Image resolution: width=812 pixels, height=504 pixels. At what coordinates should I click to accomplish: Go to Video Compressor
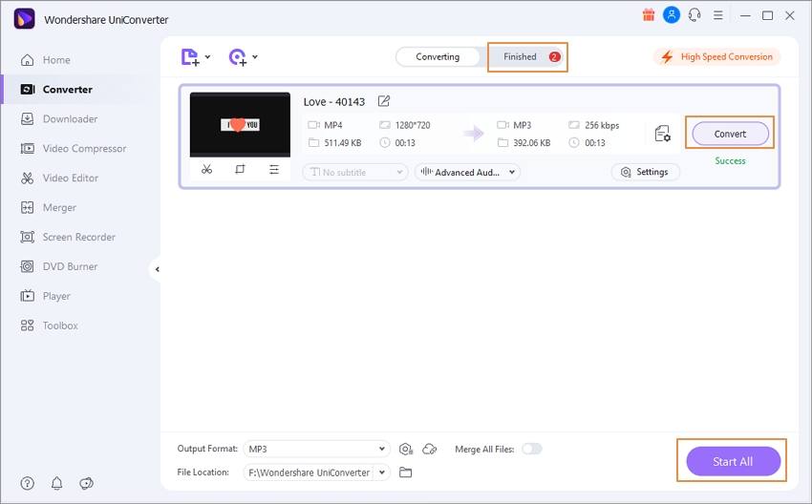tap(73, 149)
